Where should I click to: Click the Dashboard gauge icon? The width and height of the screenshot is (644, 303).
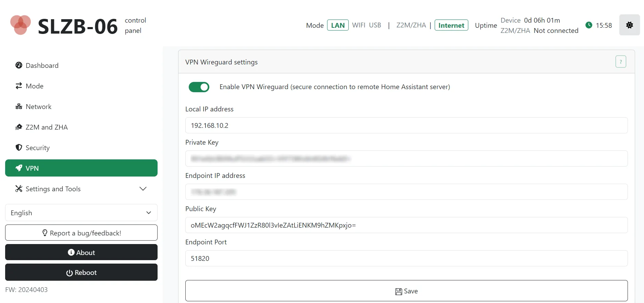[x=19, y=65]
